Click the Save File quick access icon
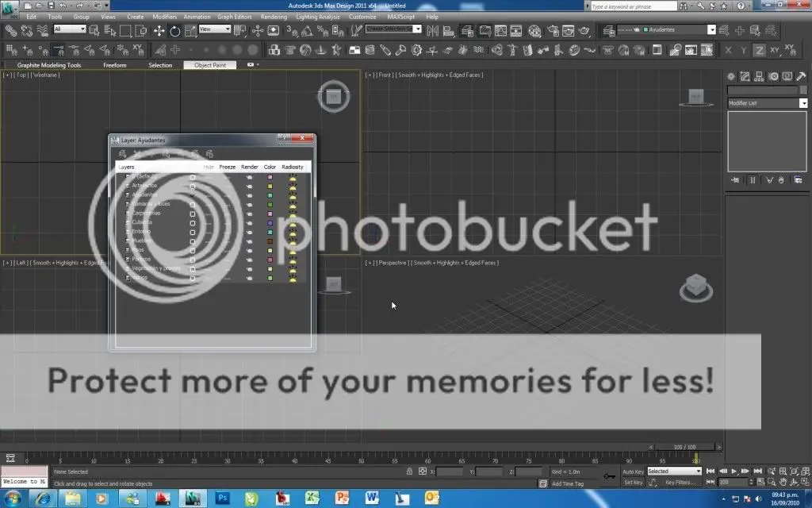The height and width of the screenshot is (508, 812). [51, 6]
